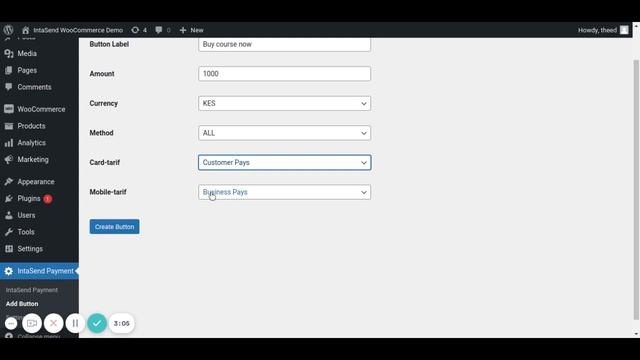Image resolution: width=640 pixels, height=360 pixels.
Task: Open the user avatar in admin bar
Action: coord(624,30)
